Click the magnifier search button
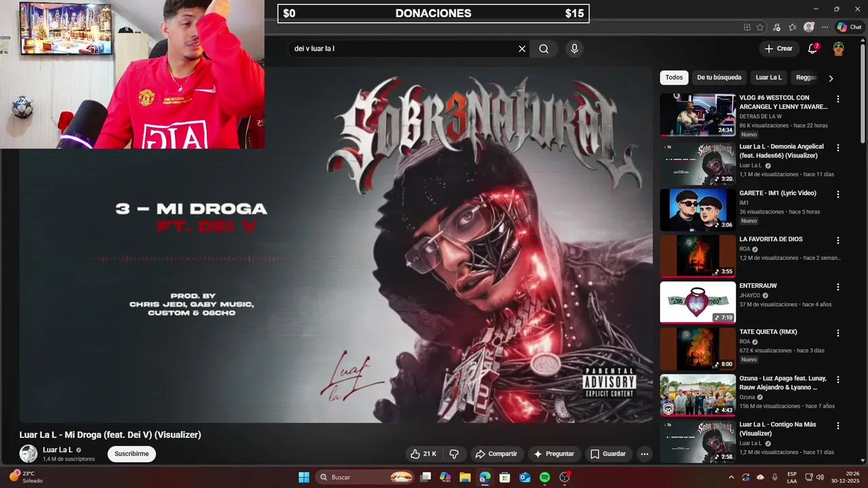The width and height of the screenshot is (868, 488). [544, 49]
